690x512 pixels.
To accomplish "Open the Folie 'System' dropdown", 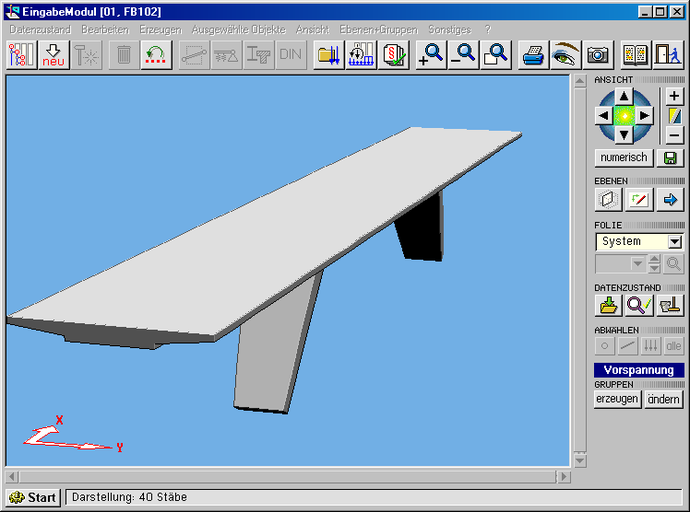I will (674, 242).
